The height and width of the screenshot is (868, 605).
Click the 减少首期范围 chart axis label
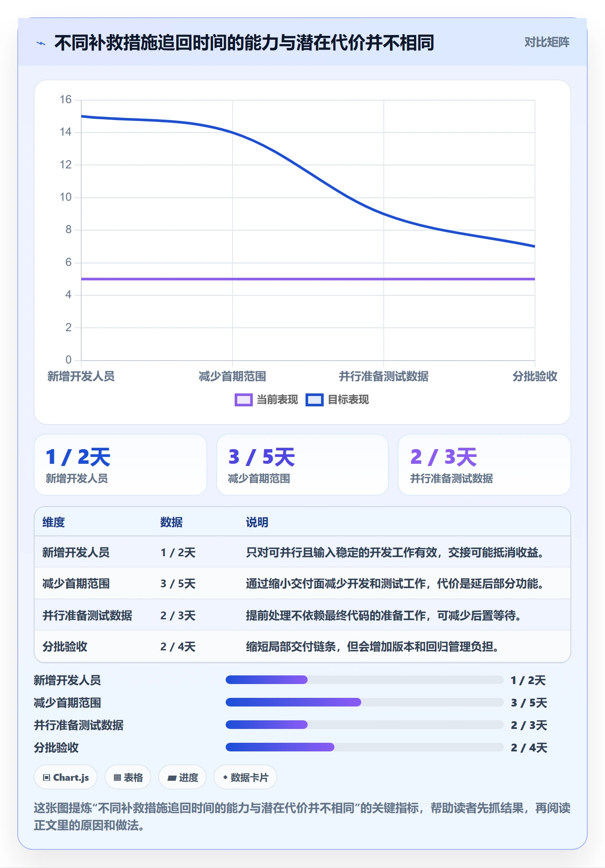coord(232,376)
